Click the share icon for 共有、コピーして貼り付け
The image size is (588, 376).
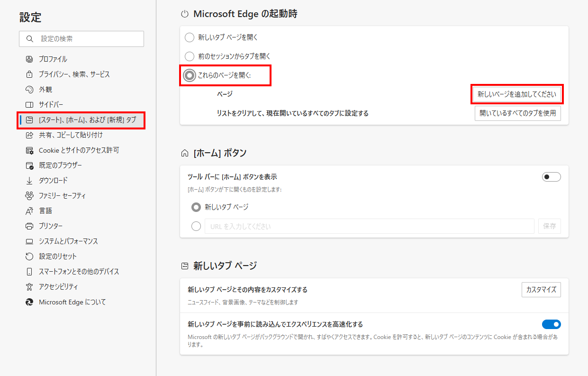tap(29, 135)
